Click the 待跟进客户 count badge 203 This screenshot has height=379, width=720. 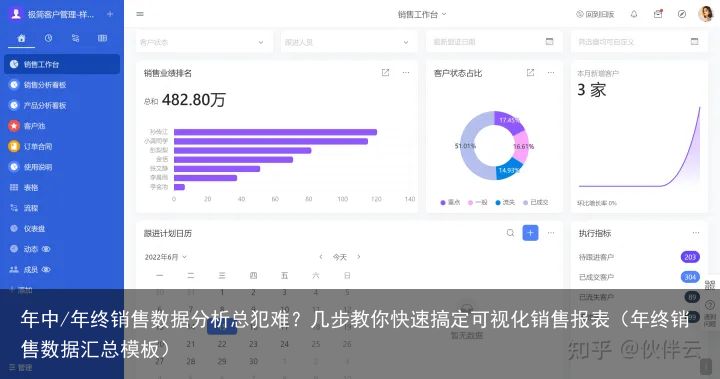point(690,257)
